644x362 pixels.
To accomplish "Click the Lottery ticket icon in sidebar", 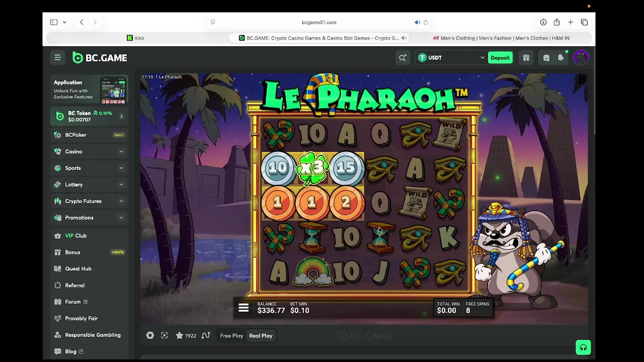I will pyautogui.click(x=58, y=185).
